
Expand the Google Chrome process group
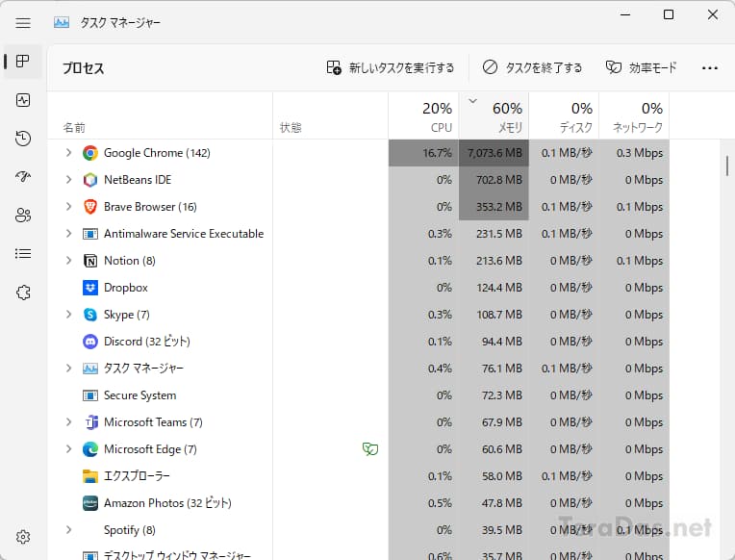(x=68, y=152)
